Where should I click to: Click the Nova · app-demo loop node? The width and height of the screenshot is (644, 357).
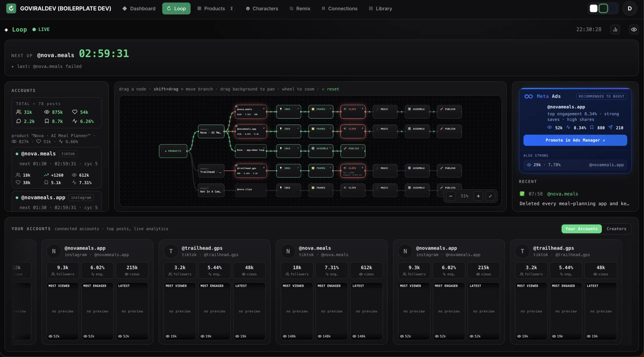click(251, 151)
